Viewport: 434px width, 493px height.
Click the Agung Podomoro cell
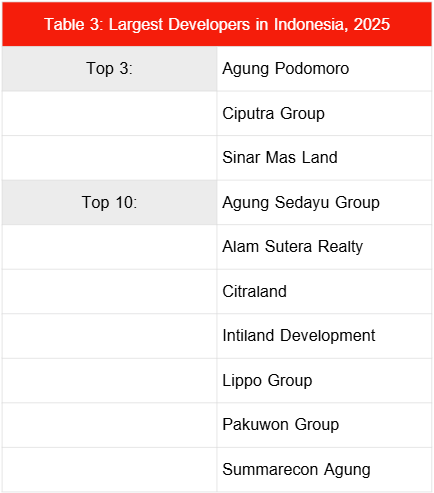pos(324,69)
